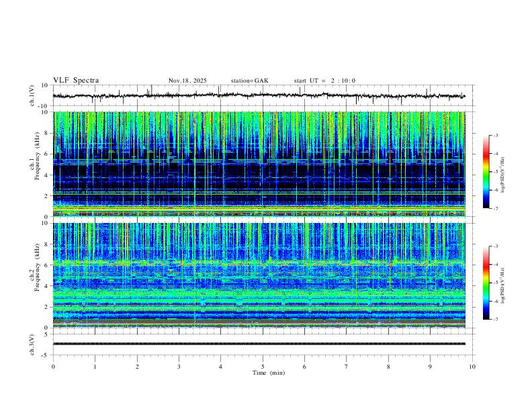Screen dimensions: 532x411
Task: Click the "-5" label on ch.1 colorbar
Action: 496,172
